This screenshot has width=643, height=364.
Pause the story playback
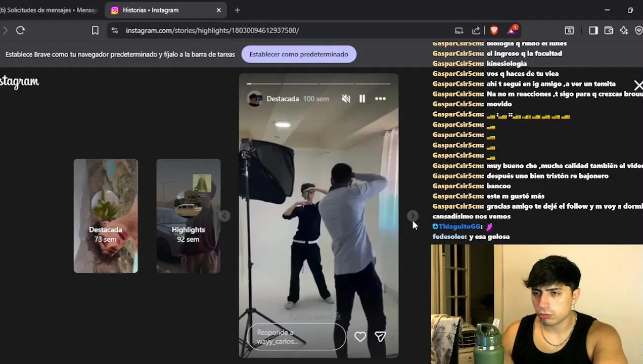click(362, 99)
